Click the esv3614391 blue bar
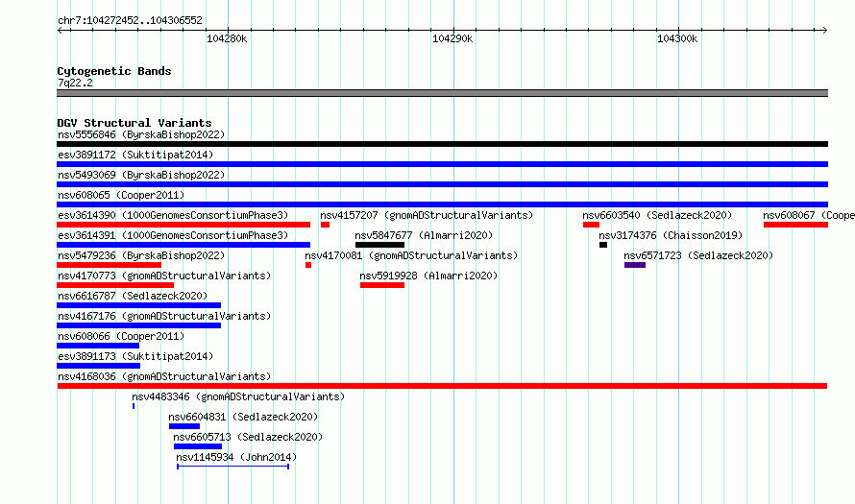This screenshot has height=504, width=855. (183, 245)
